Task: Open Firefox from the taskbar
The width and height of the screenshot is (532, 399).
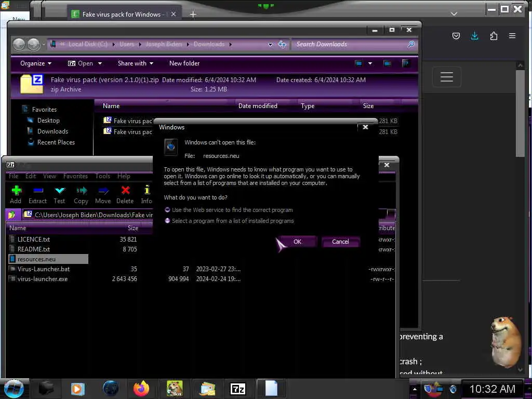Action: click(x=141, y=389)
